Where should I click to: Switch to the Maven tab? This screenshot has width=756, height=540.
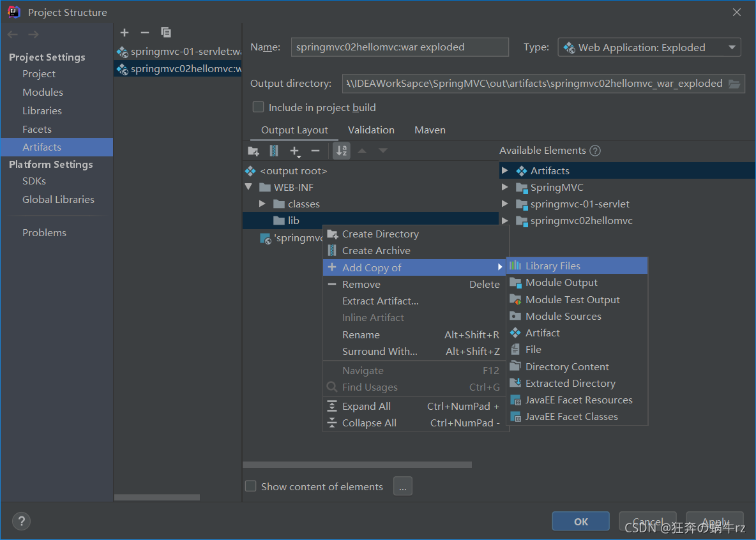(430, 130)
